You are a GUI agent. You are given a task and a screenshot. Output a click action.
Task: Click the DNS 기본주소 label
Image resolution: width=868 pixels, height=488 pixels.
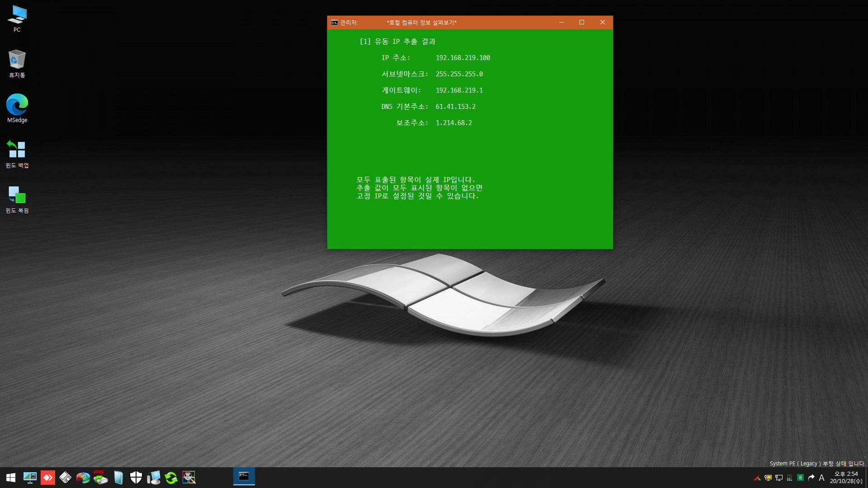405,107
